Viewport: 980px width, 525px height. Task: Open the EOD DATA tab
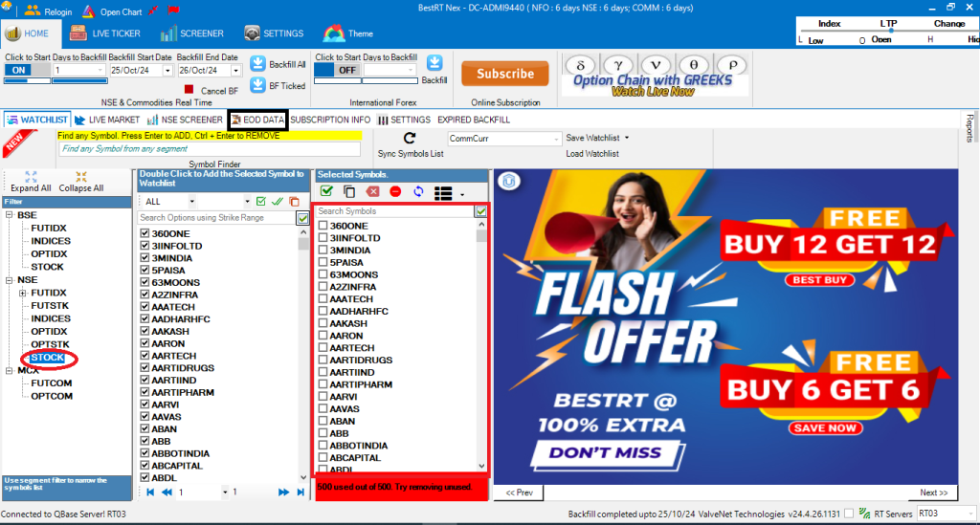tap(257, 120)
